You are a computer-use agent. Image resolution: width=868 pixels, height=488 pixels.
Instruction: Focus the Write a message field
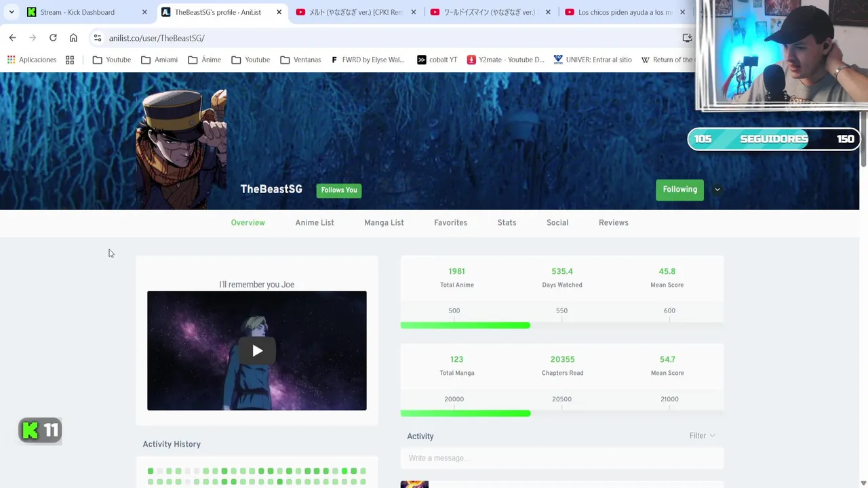[562, 458]
